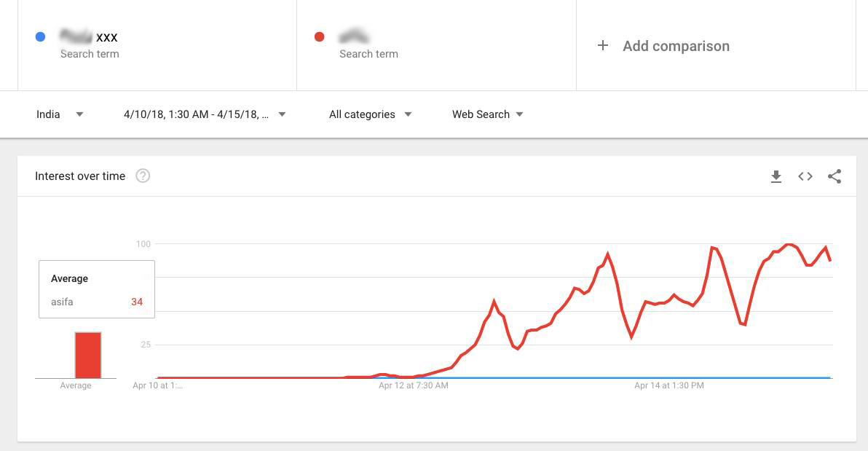Click the 100 label on the y-axis

[143, 243]
